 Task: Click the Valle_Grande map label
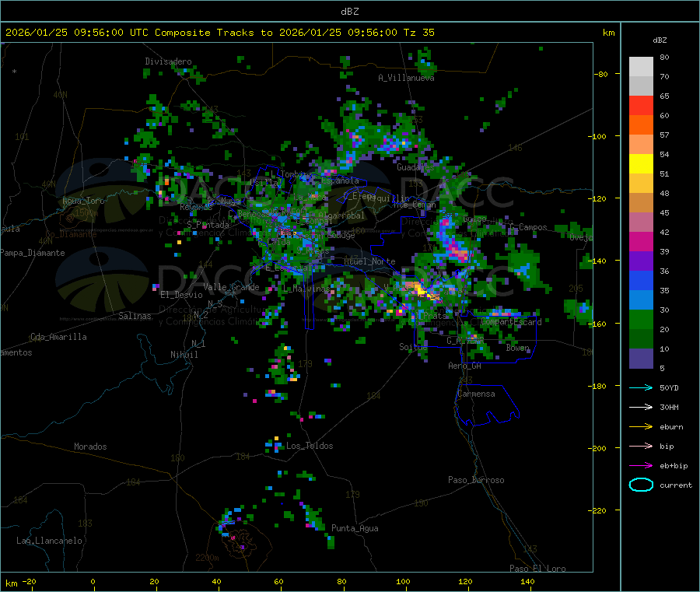[231, 287]
